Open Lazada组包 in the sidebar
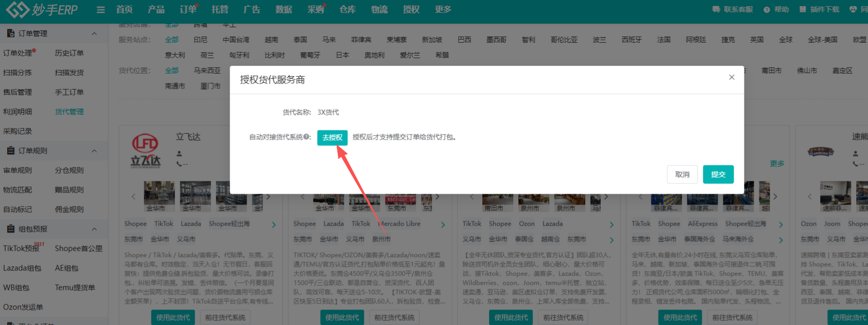Screen dimensions: 868x325 click(22, 268)
